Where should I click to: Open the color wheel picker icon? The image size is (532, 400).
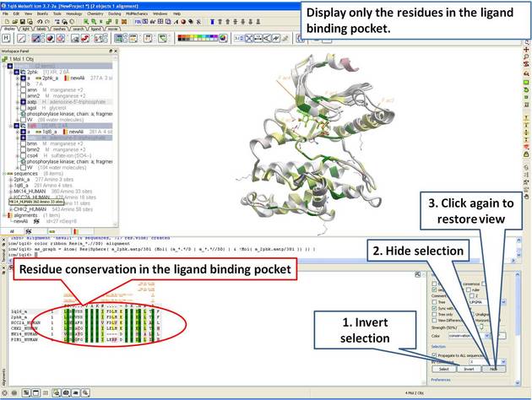click(223, 38)
